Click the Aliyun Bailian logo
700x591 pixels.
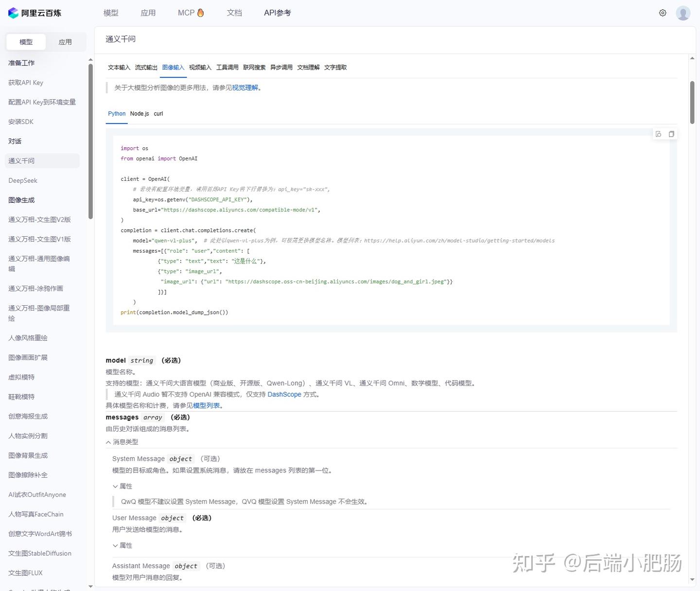click(35, 13)
